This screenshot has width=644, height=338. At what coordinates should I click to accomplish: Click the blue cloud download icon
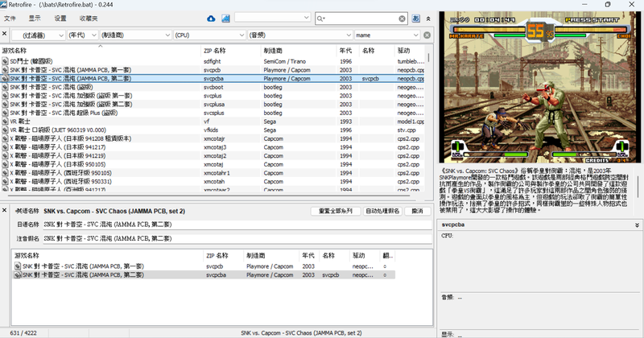211,19
